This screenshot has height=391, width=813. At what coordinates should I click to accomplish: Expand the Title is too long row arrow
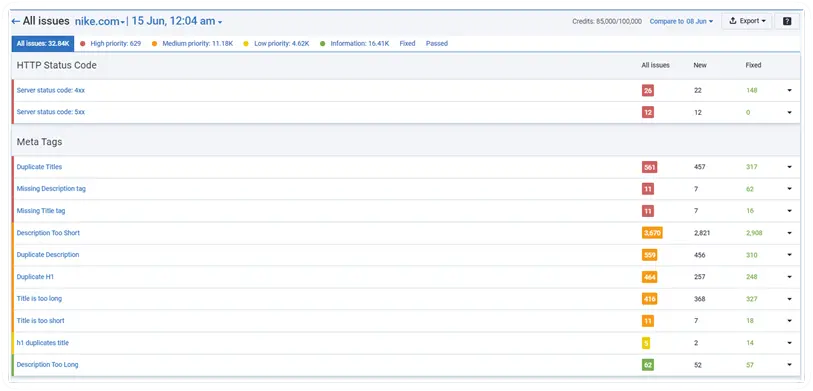coord(789,299)
